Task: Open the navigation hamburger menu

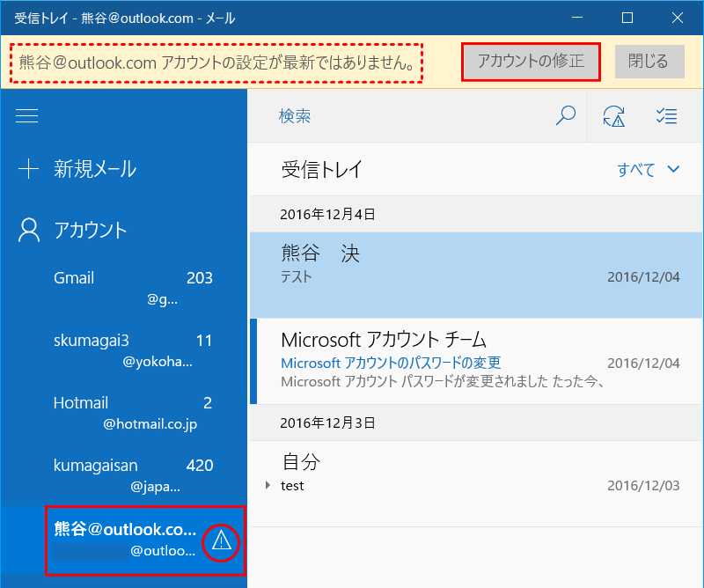Action: click(28, 115)
